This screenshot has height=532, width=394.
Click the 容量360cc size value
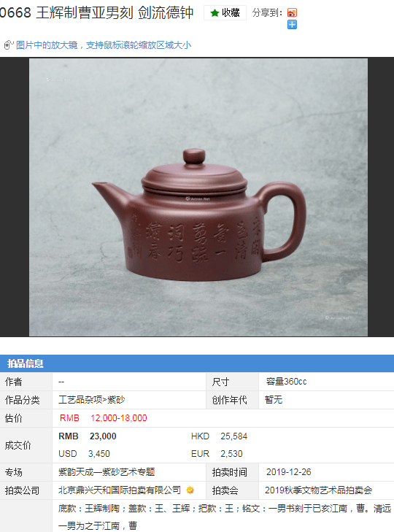pos(287,382)
